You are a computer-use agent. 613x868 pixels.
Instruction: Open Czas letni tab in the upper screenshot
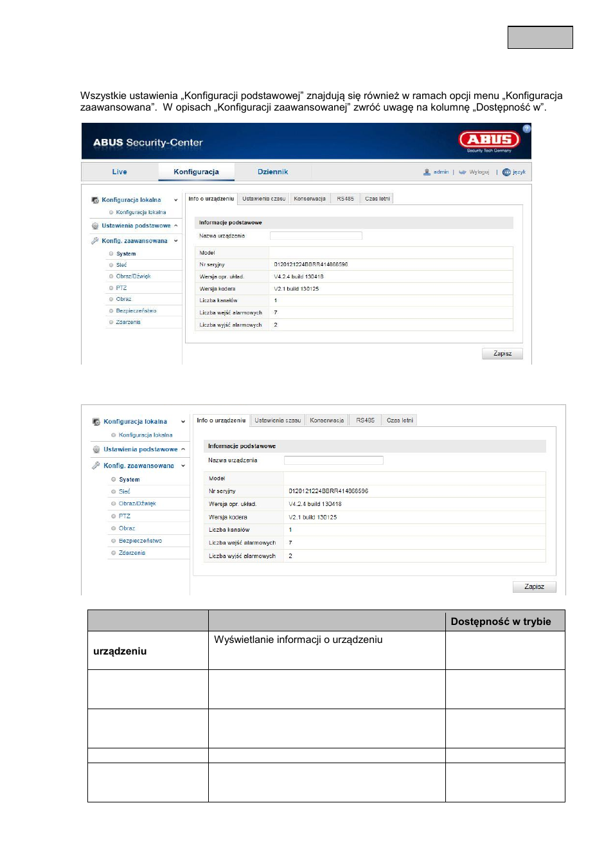pos(377,199)
